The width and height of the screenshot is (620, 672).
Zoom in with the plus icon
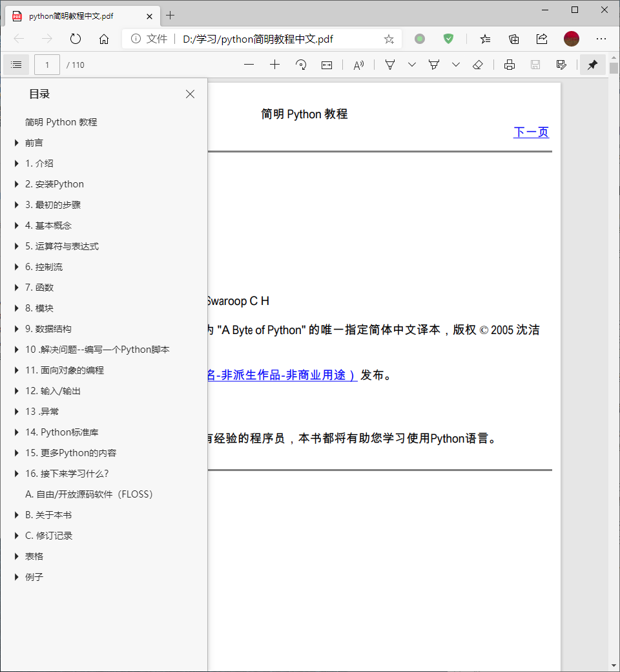point(274,65)
